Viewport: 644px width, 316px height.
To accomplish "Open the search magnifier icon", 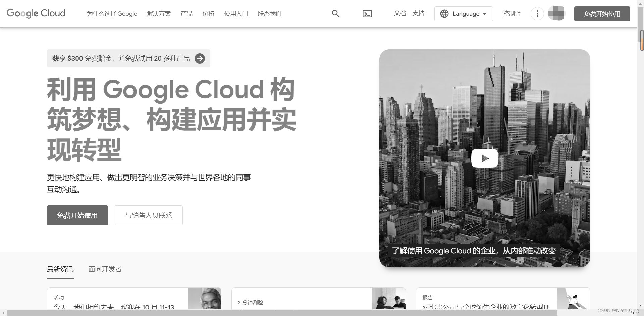I will click(x=335, y=14).
